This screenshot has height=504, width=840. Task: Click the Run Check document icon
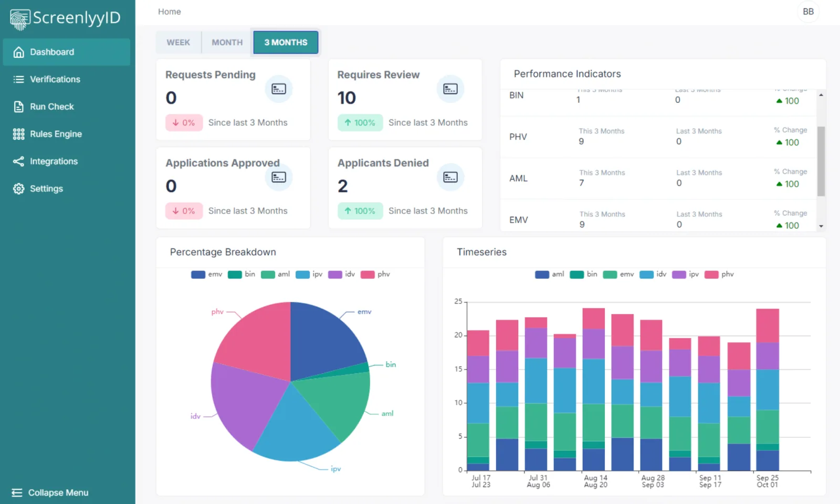19,107
